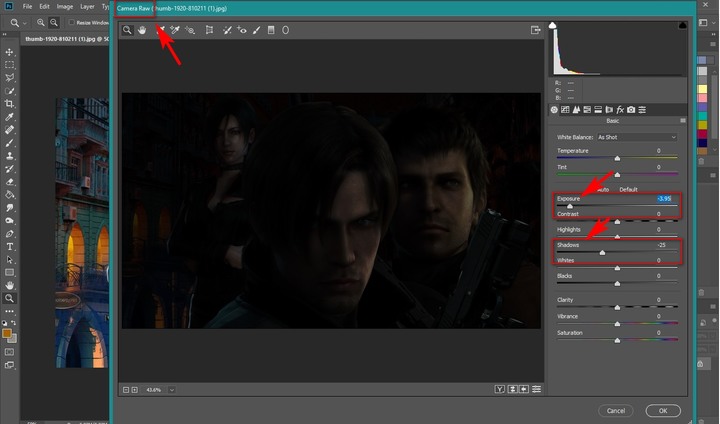The width and height of the screenshot is (720, 424).
Task: Pick the Color Sampler tool in Camera Raw
Action: click(175, 30)
